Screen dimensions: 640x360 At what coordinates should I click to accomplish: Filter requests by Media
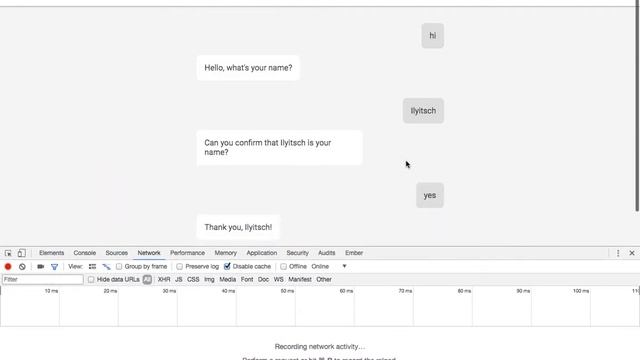227,280
